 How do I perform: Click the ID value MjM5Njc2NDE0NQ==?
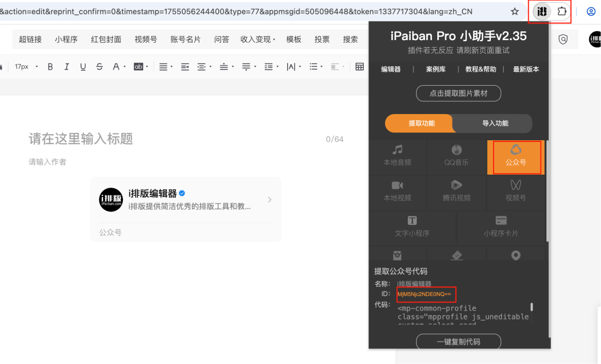(424, 294)
